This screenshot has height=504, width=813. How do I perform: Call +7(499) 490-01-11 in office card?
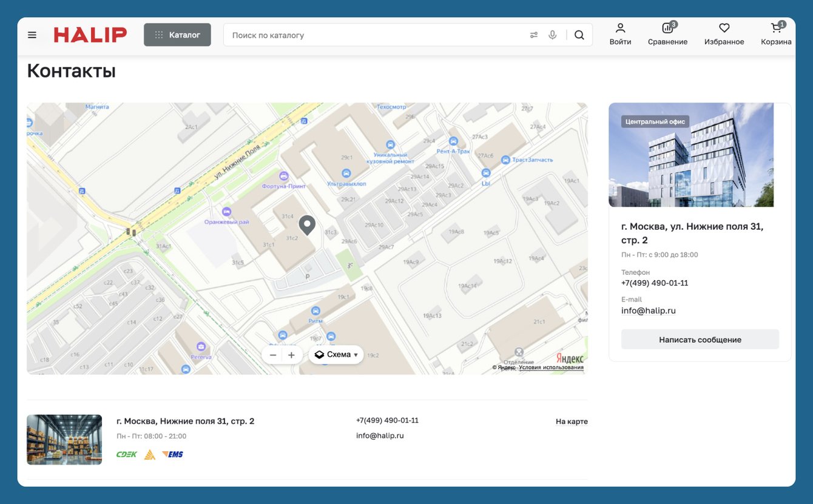655,283
